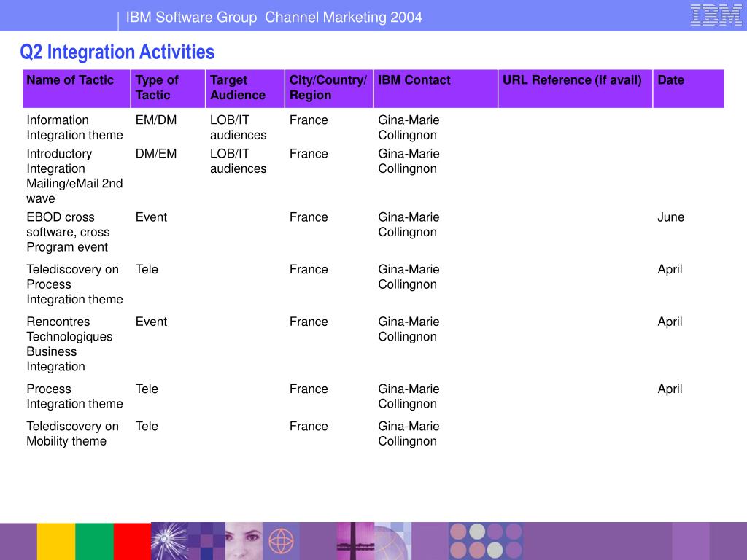Click the 'Date' column header
The image size is (747, 560).
689,88
